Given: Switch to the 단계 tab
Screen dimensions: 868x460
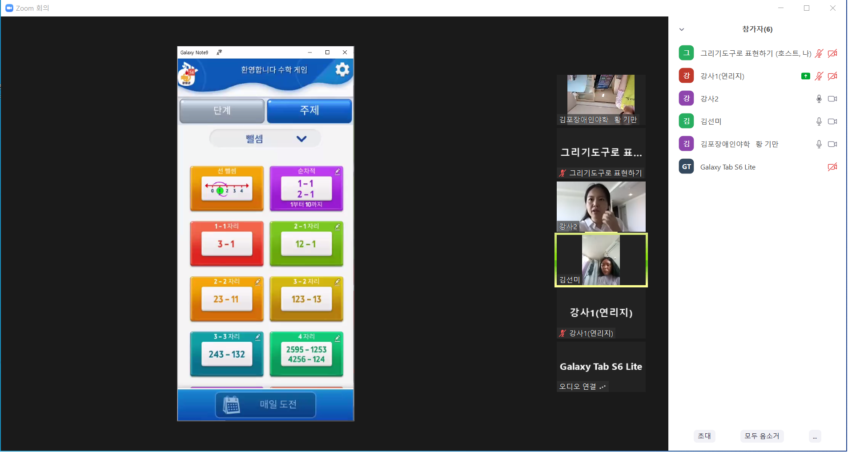Looking at the screenshot, I should pyautogui.click(x=222, y=110).
